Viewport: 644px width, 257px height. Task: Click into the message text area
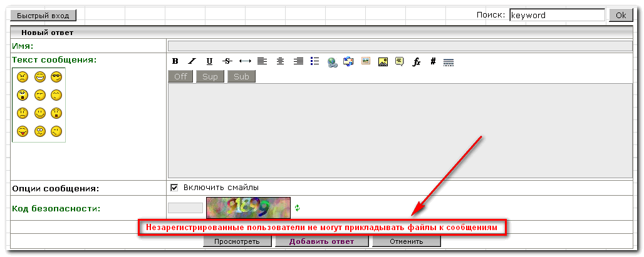tap(400, 131)
